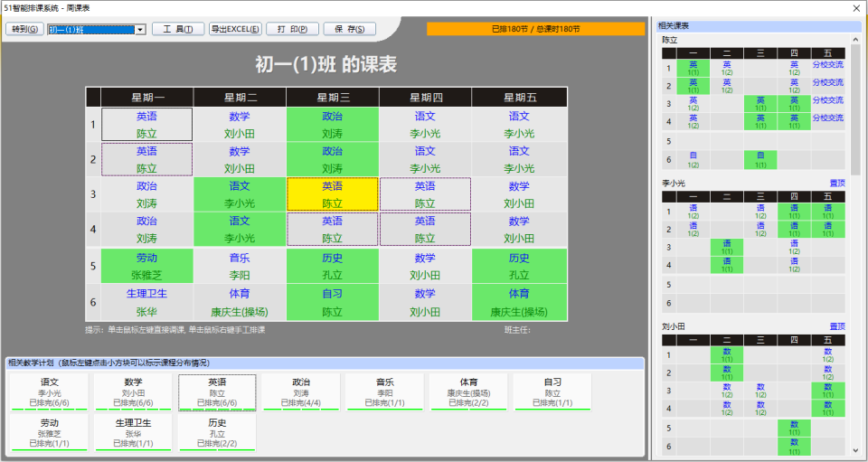Image resolution: width=868 pixels, height=462 pixels.
Task: Click the 数学 刘小田 teaching plan block
Action: [x=134, y=392]
